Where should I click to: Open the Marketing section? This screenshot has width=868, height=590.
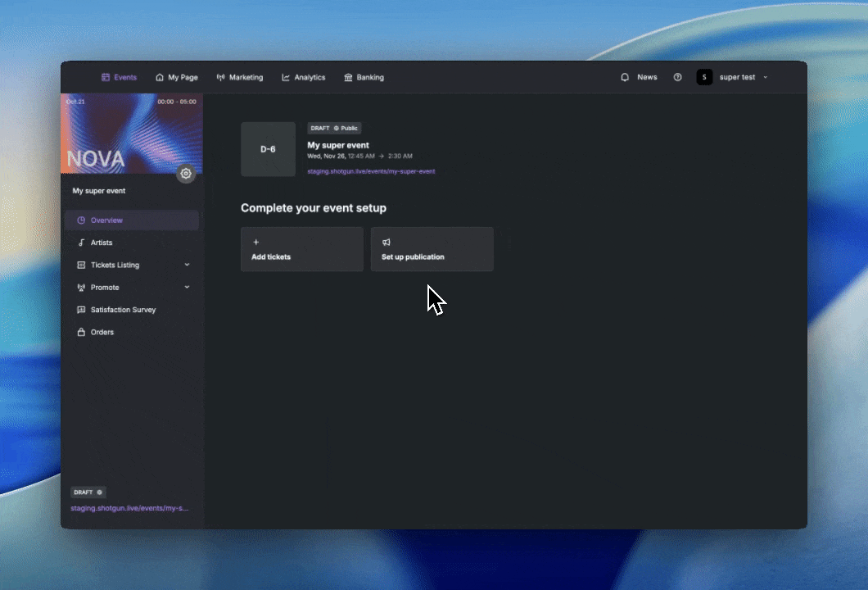pos(240,78)
